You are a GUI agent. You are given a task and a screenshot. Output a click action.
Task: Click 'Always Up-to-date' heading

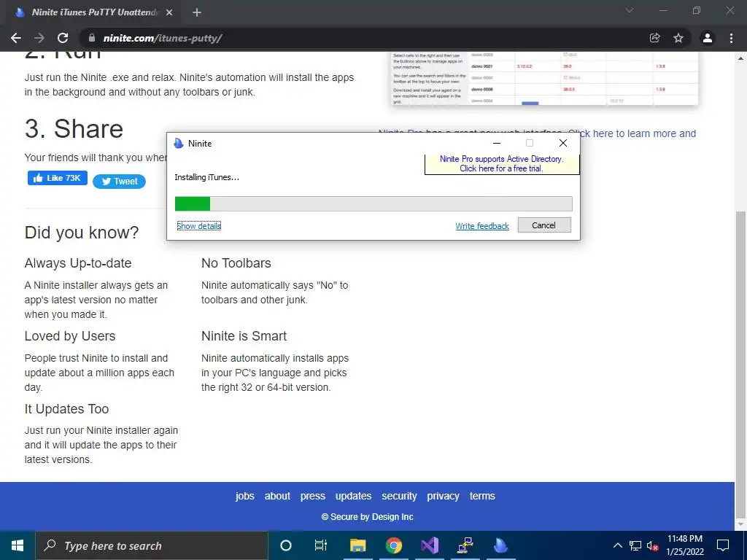click(78, 263)
